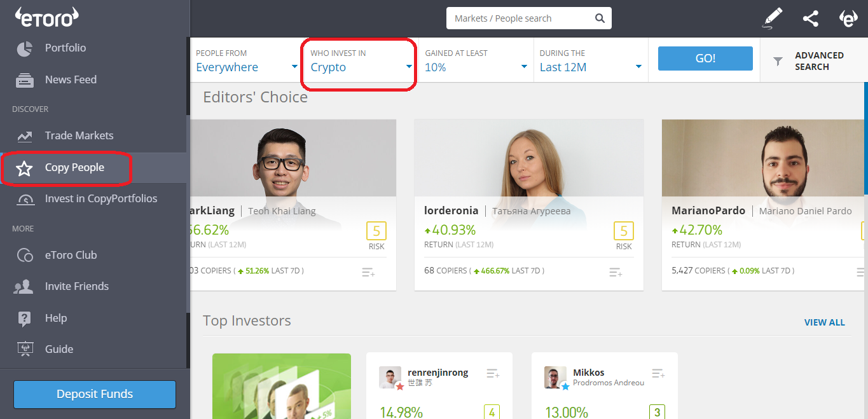Click the CopyPortfolios icon

click(24, 199)
